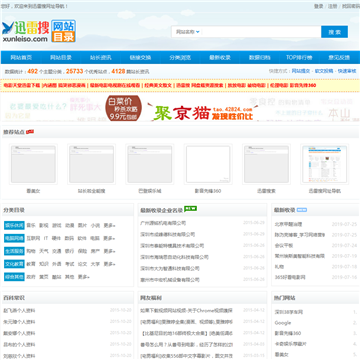Focus the site search input field
The image size is (360, 360).
[x=261, y=32]
